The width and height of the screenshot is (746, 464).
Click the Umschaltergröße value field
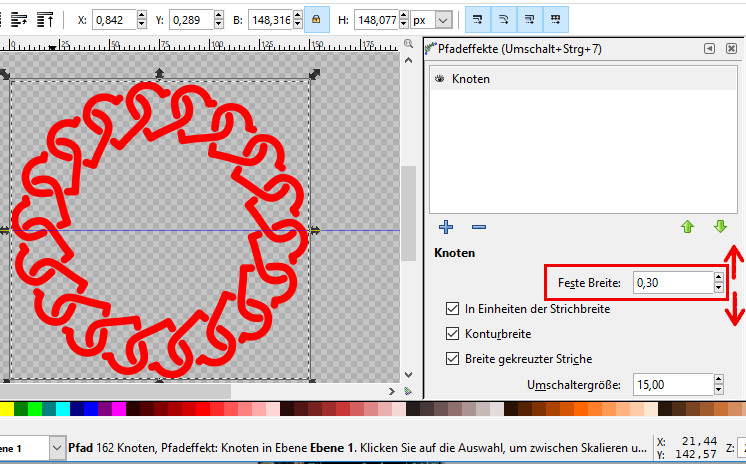(673, 385)
